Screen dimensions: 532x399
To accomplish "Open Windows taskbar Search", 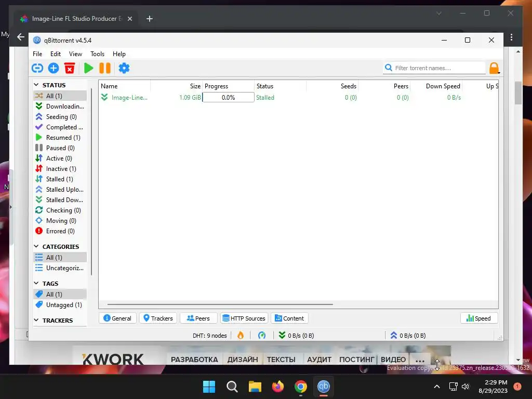I will (x=232, y=387).
